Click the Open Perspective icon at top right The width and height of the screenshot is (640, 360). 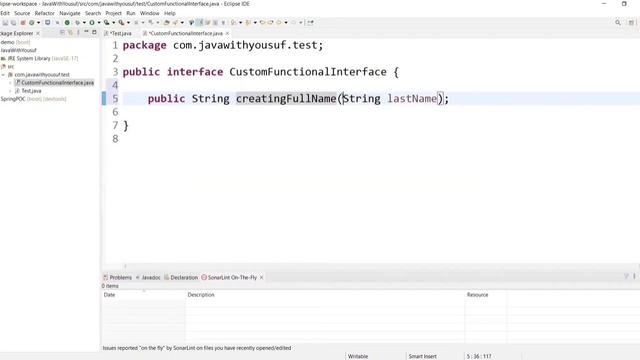tap(631, 23)
